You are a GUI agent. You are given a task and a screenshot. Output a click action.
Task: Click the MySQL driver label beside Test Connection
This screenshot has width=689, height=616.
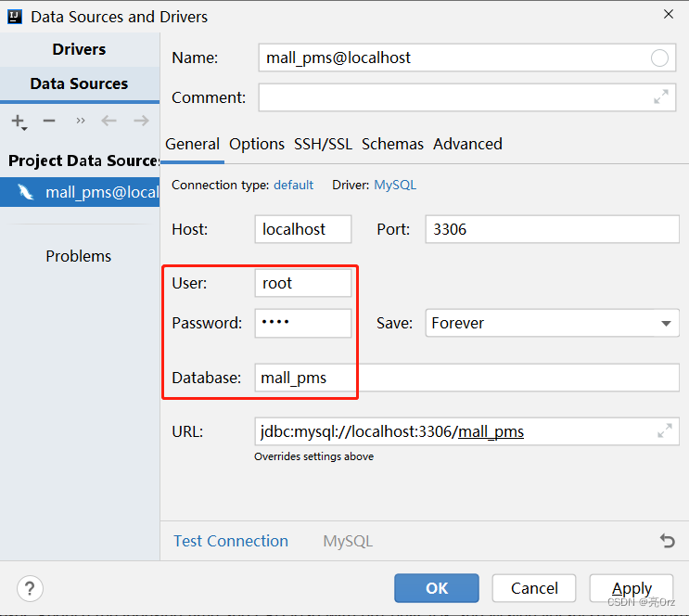348,541
